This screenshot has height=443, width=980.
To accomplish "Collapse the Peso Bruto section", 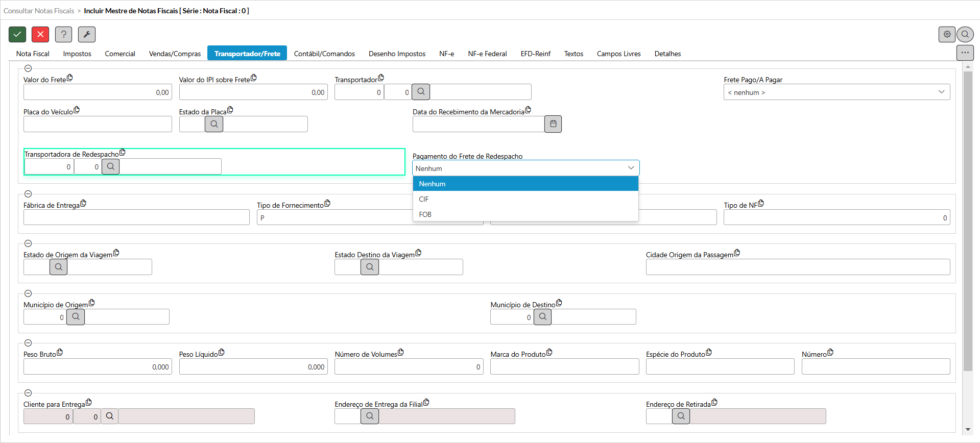I will tap(28, 343).
